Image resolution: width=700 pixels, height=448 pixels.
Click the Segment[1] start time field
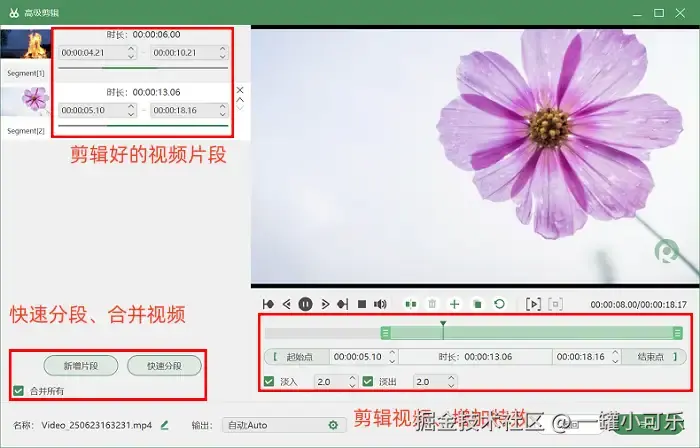point(97,53)
